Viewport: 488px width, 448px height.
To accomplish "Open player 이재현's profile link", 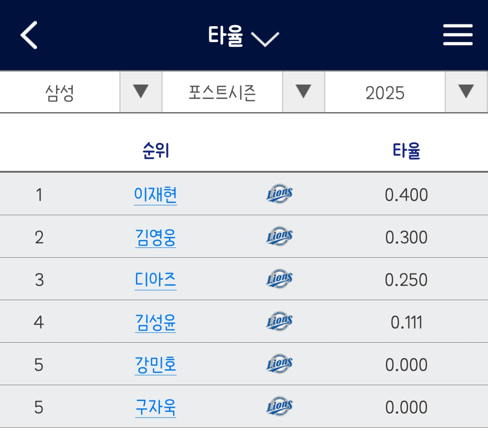I will pos(155,195).
